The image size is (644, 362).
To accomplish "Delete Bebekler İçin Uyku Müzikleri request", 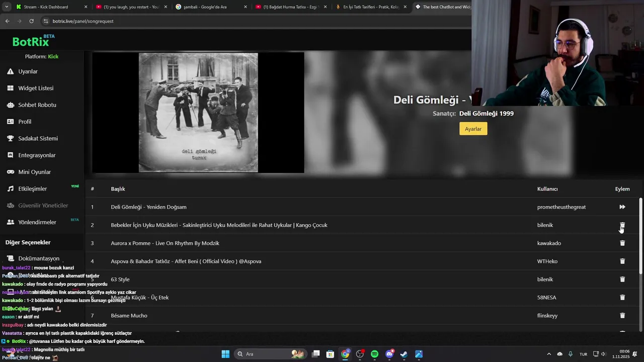I will pos(622,225).
